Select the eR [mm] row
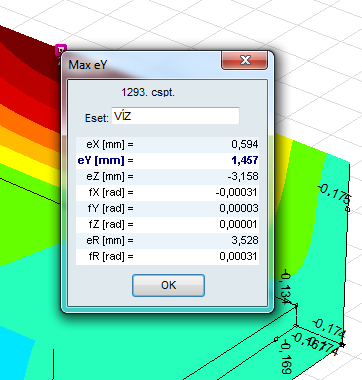The width and height of the screenshot is (362, 380). tap(167, 240)
